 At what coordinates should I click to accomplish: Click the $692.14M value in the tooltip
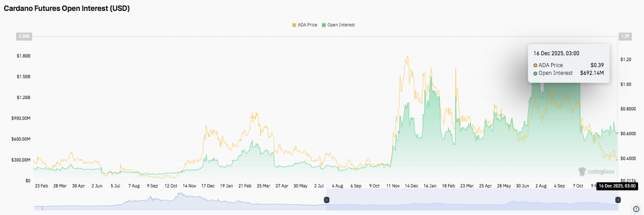592,73
